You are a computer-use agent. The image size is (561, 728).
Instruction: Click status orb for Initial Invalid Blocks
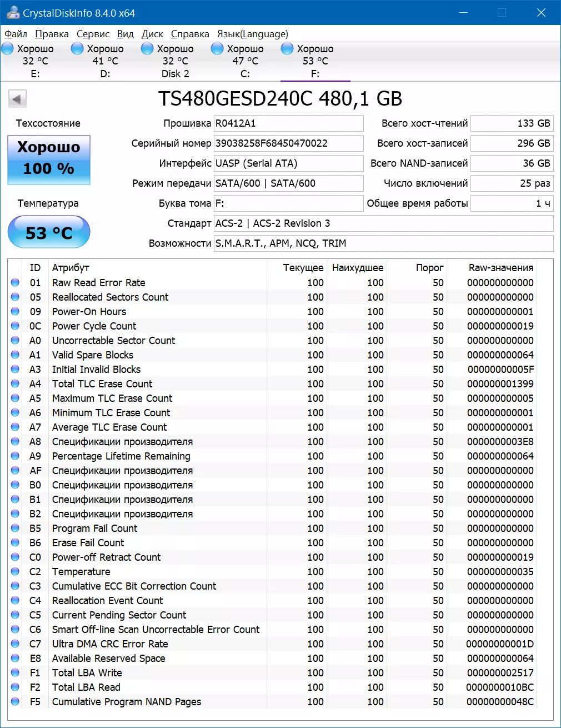point(15,369)
